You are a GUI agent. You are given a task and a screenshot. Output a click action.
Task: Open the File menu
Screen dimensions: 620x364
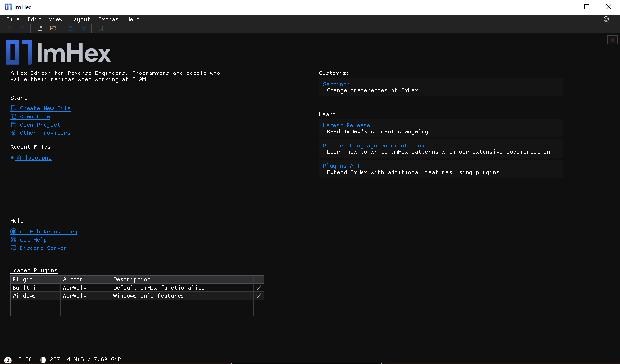pos(13,19)
